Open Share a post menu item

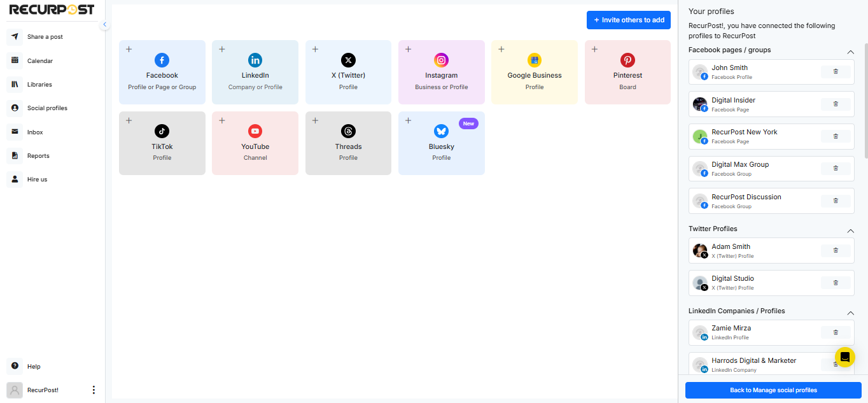[45, 37]
